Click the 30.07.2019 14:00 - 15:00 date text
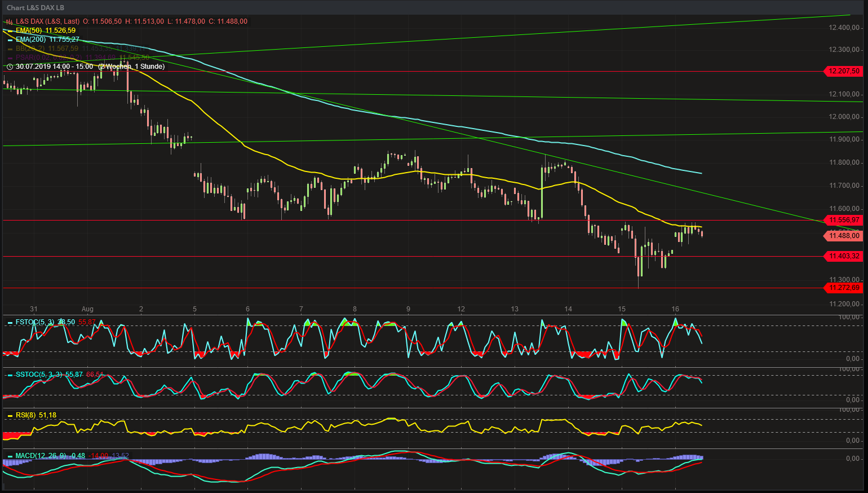This screenshot has width=868, height=493. [55, 67]
